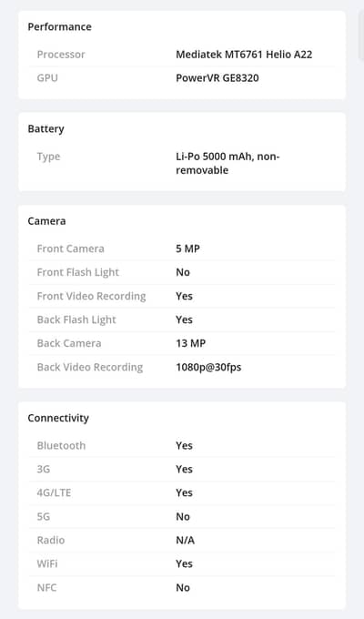
Task: Select the Front Video Recording label
Action: pyautogui.click(x=91, y=296)
